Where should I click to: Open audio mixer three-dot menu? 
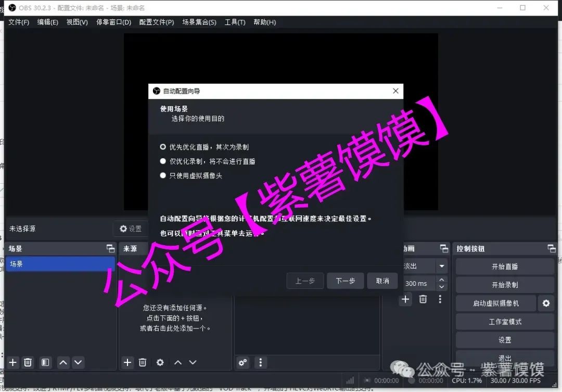(x=261, y=362)
